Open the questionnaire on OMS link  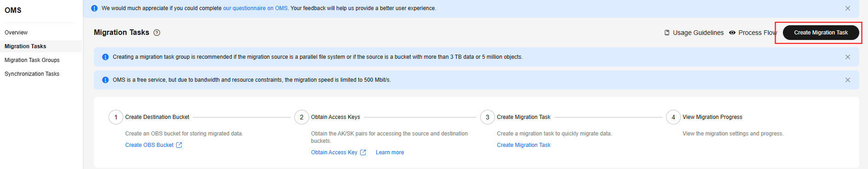(x=255, y=8)
